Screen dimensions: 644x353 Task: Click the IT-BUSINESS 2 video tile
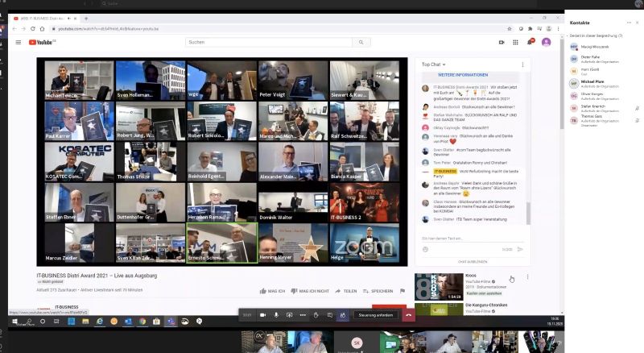pyautogui.click(x=365, y=202)
